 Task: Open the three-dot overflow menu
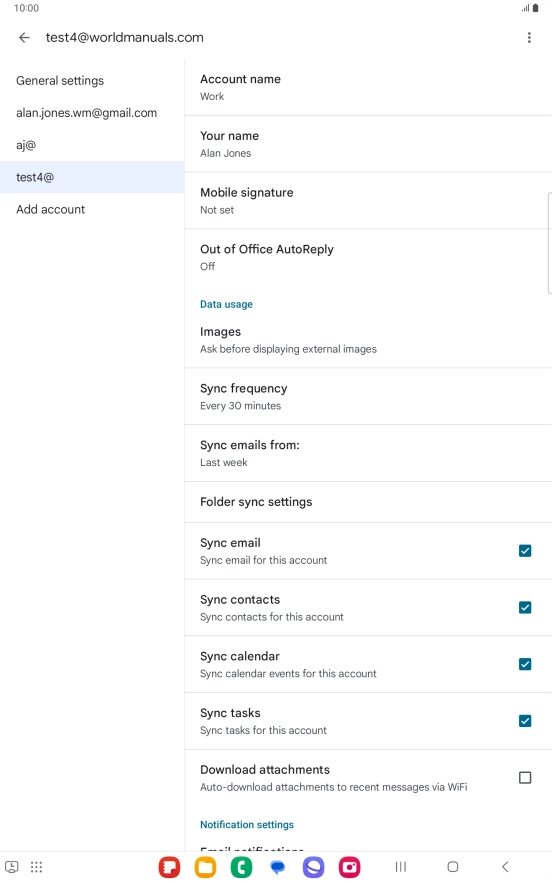[529, 38]
